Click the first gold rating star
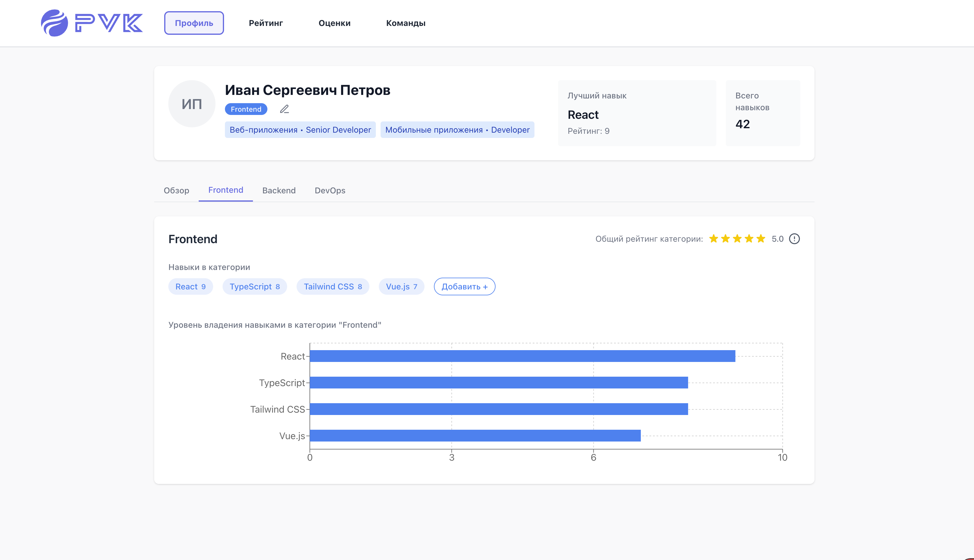Viewport: 974px width, 560px height. tap(714, 239)
